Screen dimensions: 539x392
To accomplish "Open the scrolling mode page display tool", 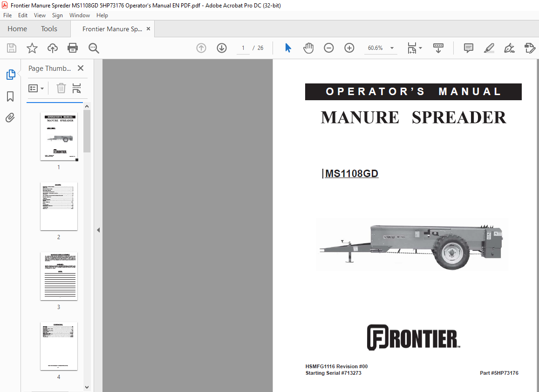I will pos(438,48).
